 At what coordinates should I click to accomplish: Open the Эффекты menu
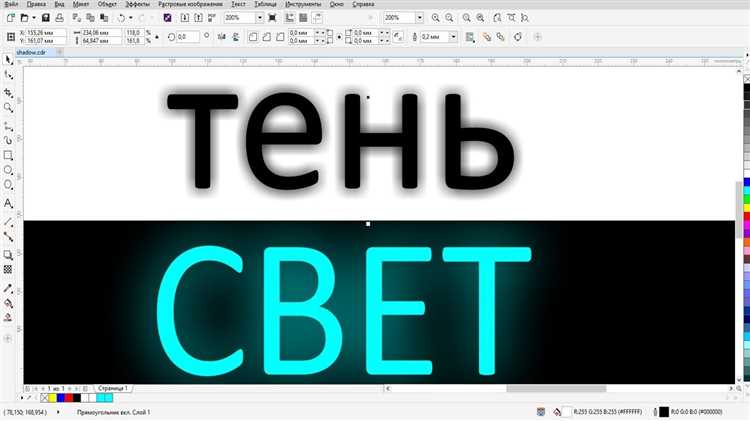[x=137, y=4]
